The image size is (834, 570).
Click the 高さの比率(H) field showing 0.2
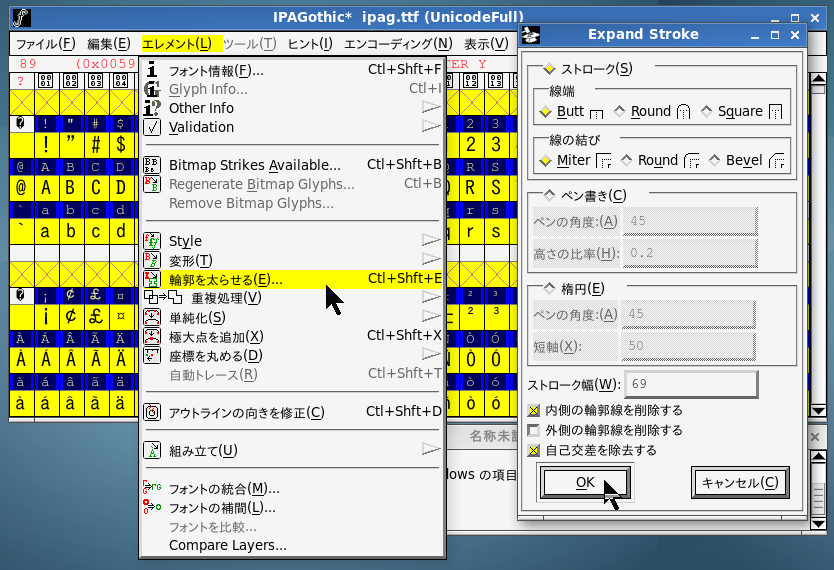pyautogui.click(x=690, y=253)
